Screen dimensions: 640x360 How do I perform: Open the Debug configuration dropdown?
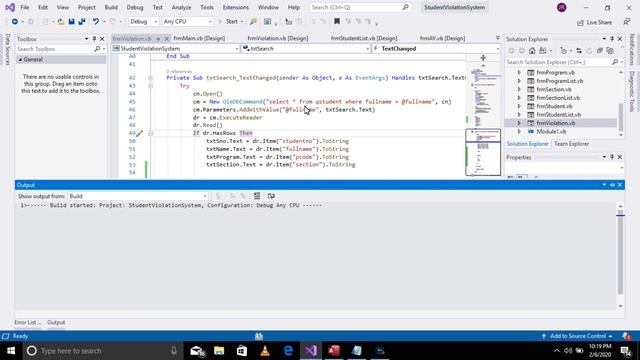tap(143, 22)
